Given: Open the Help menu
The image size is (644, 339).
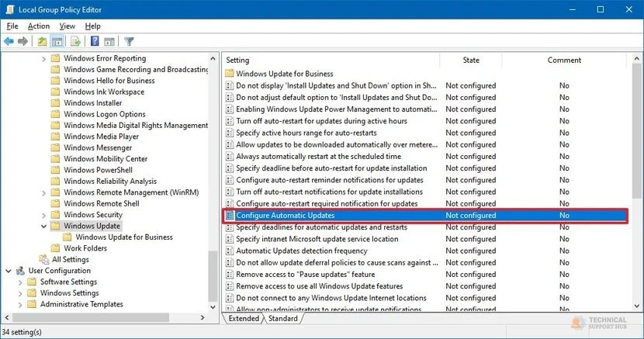Looking at the screenshot, I should pyautogui.click(x=93, y=26).
